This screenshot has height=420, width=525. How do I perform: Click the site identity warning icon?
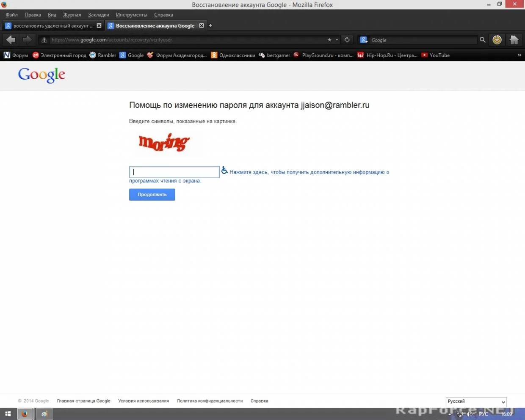(x=44, y=40)
